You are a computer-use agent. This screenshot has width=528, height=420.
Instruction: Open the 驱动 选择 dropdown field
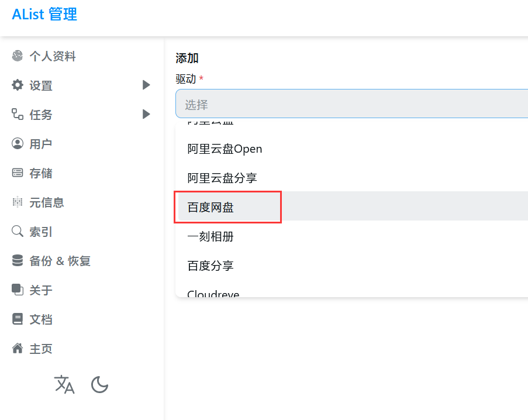351,104
